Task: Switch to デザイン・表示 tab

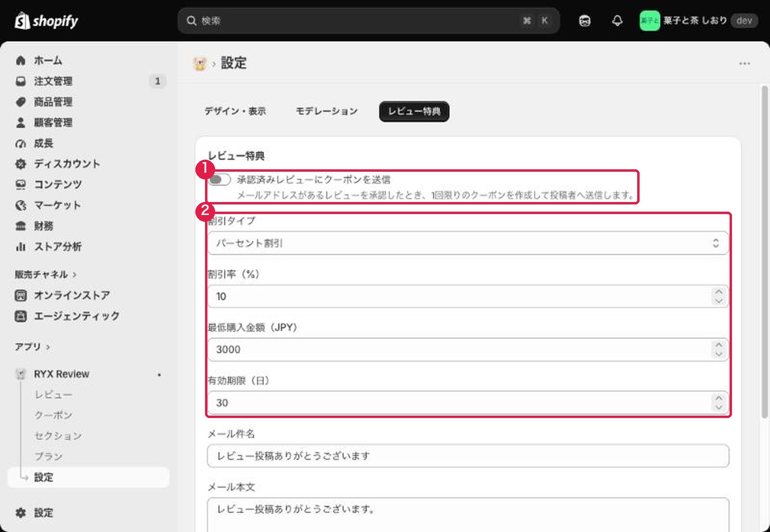Action: coord(235,112)
